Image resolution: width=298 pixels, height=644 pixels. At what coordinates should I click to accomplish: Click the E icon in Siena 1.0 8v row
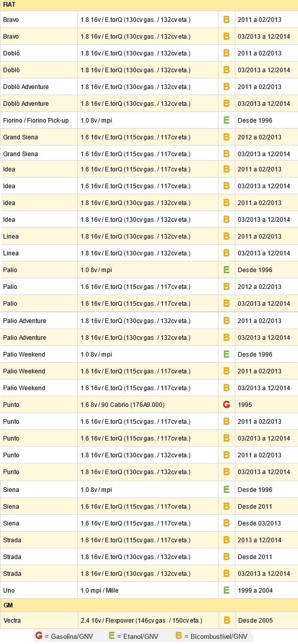226,490
